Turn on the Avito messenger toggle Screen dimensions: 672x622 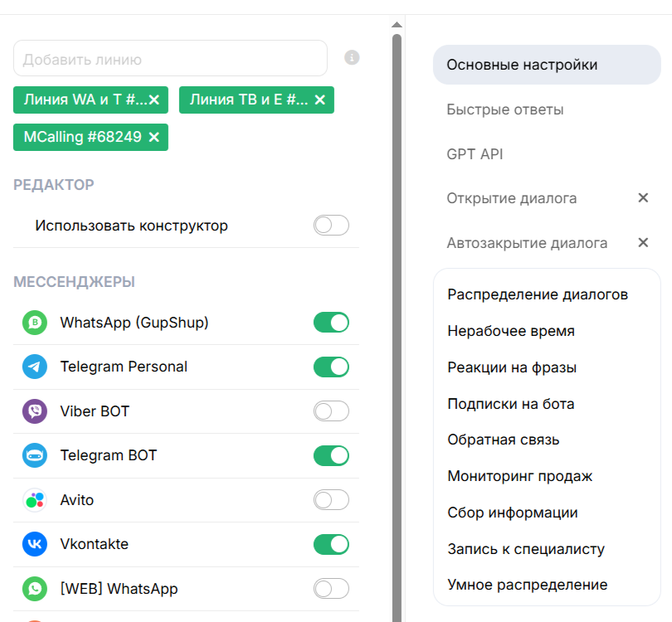coord(331,500)
